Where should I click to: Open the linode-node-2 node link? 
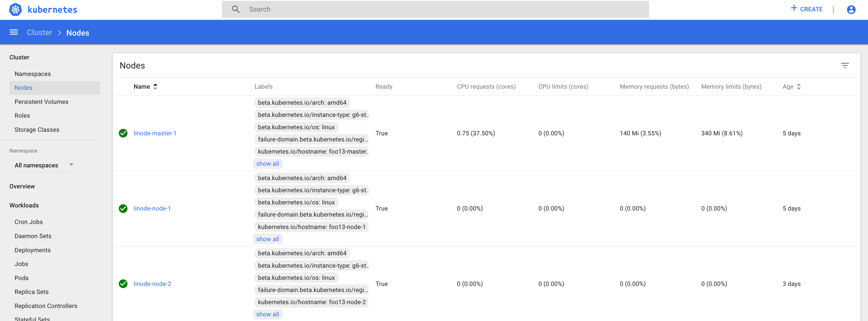(152, 284)
